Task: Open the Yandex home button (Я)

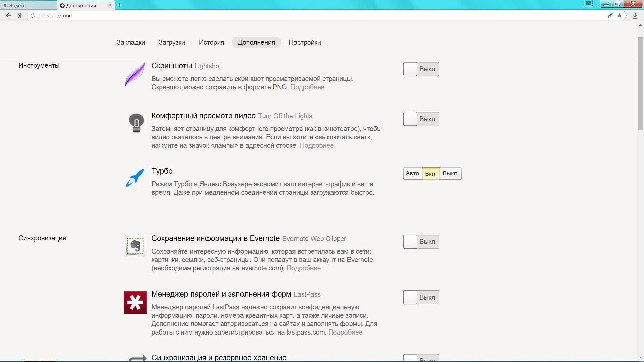Action: click(x=20, y=15)
